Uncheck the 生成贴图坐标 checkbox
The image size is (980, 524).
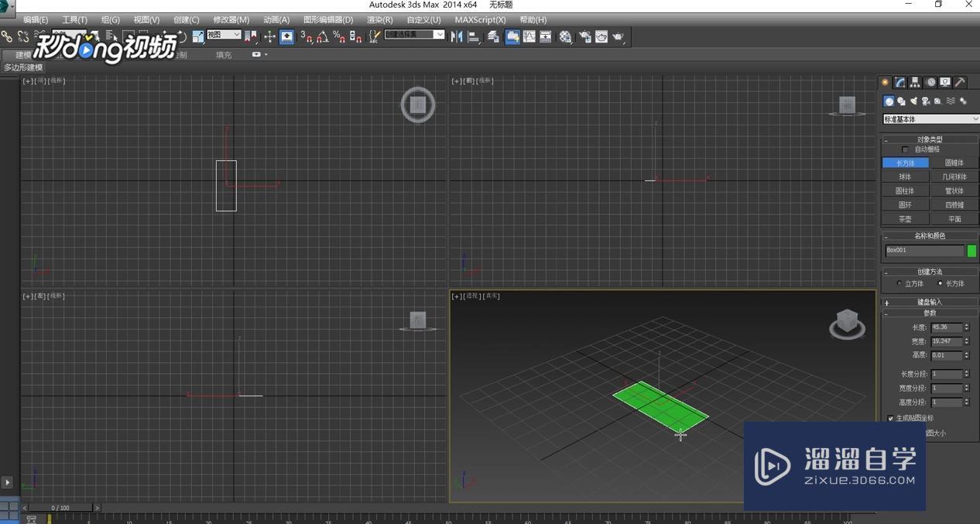tap(890, 418)
